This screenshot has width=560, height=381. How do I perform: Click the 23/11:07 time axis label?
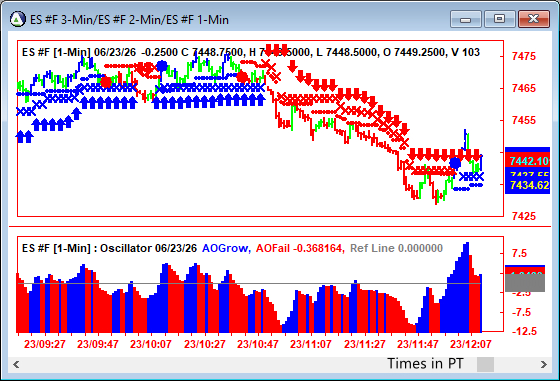point(311,344)
